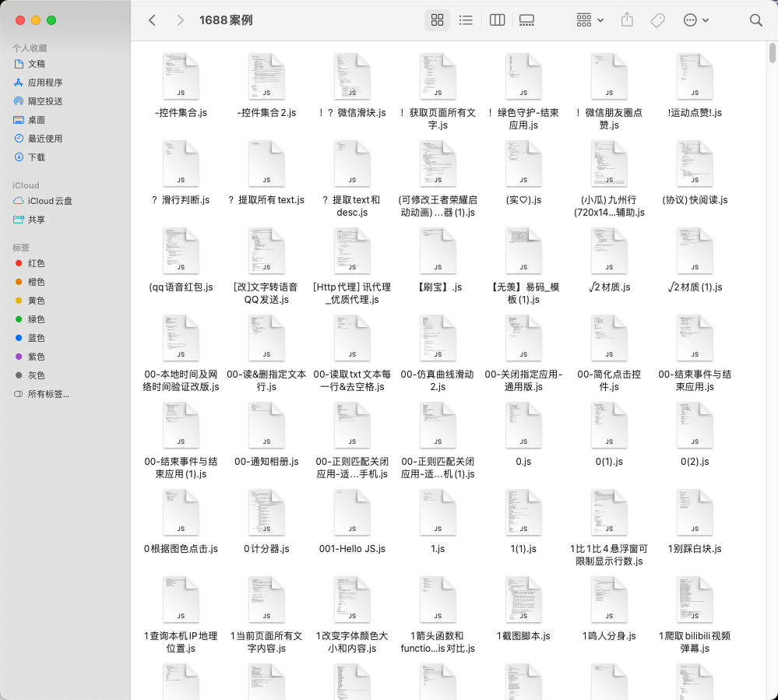Expand the Group By dropdown
The image size is (778, 700).
coord(590,20)
